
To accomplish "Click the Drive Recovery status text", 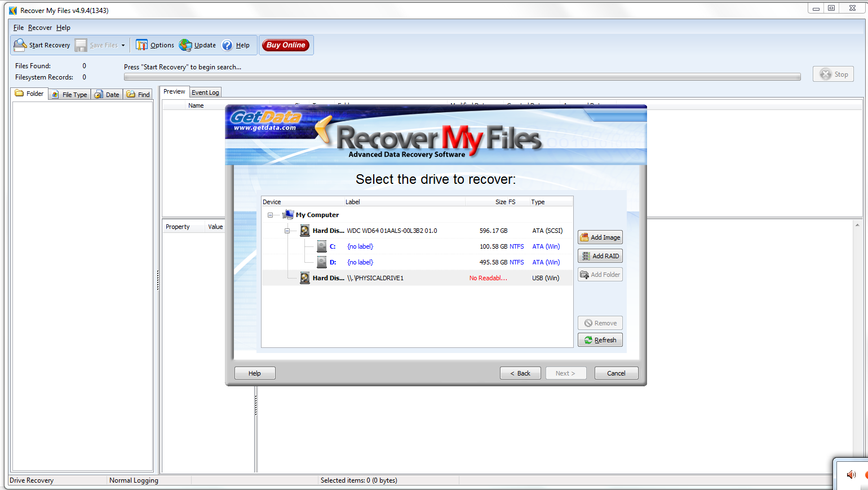I will click(x=32, y=480).
